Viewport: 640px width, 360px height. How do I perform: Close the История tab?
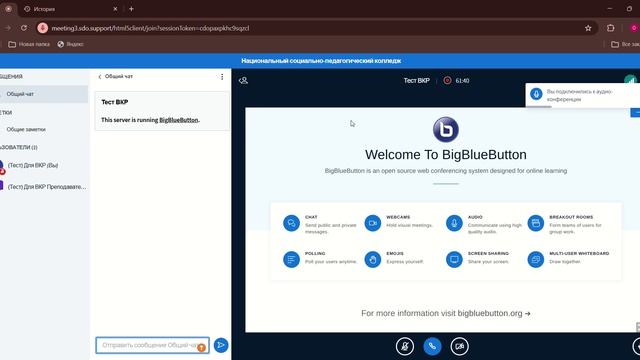point(115,9)
